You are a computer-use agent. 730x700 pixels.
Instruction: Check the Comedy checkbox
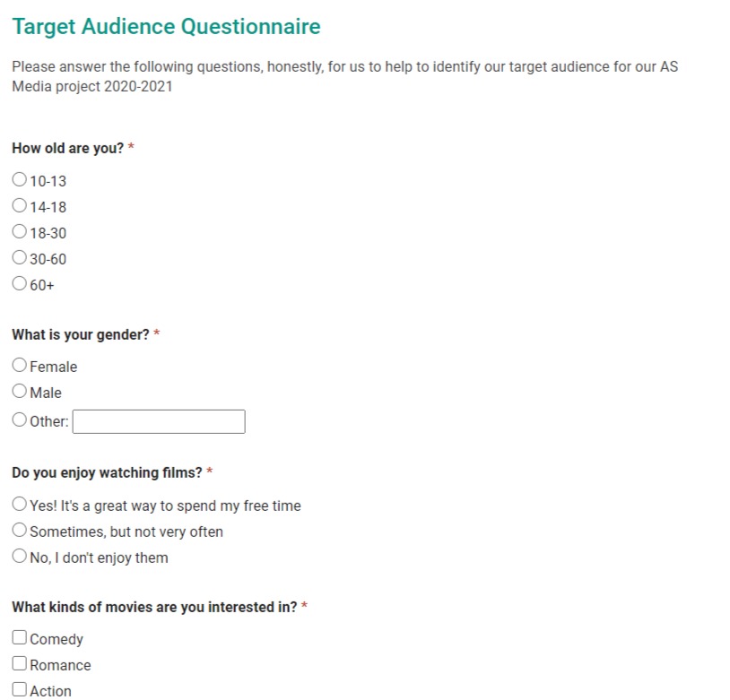pos(20,638)
